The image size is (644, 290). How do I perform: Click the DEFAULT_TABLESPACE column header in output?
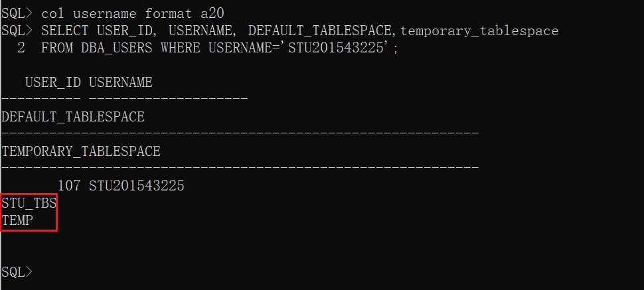point(73,117)
